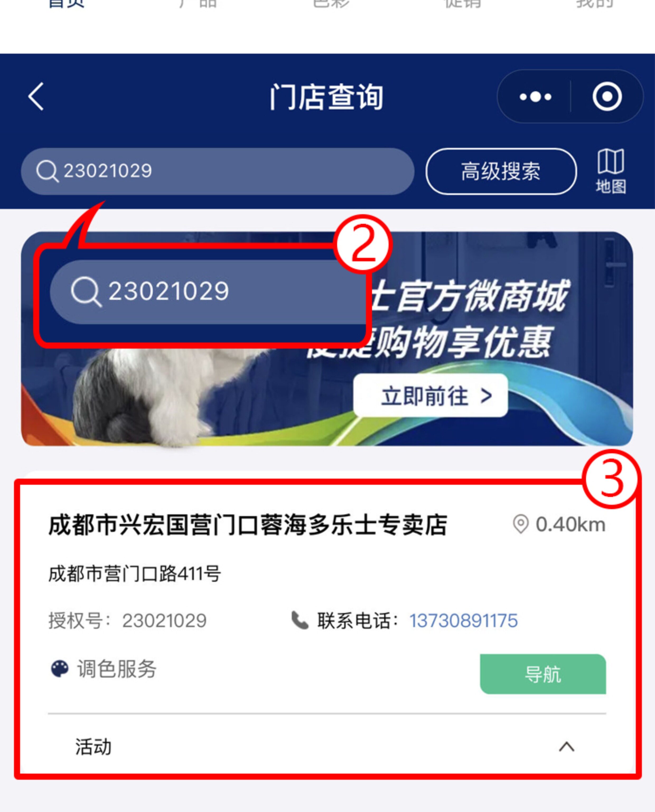Open 高级搜索 advanced search
The image size is (655, 812).
pyautogui.click(x=501, y=171)
